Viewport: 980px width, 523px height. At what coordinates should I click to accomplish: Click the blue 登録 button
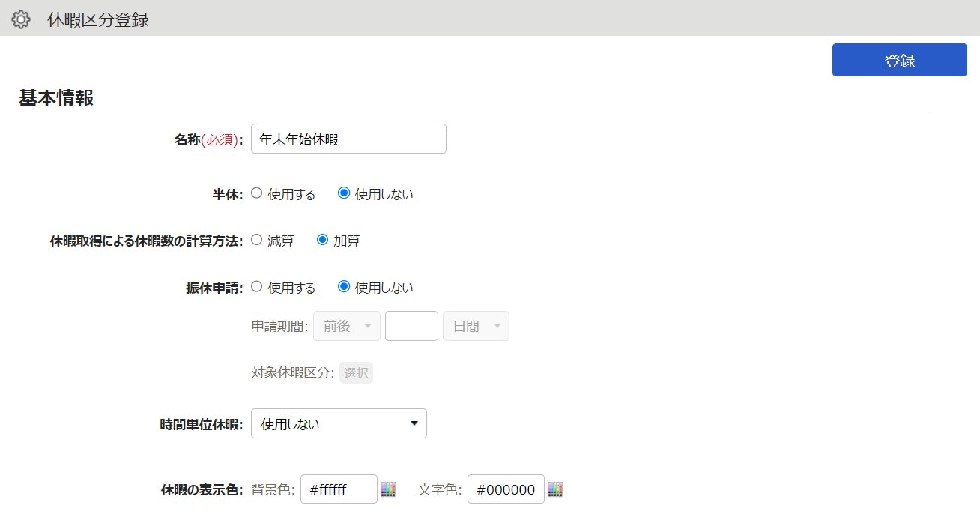[899, 60]
